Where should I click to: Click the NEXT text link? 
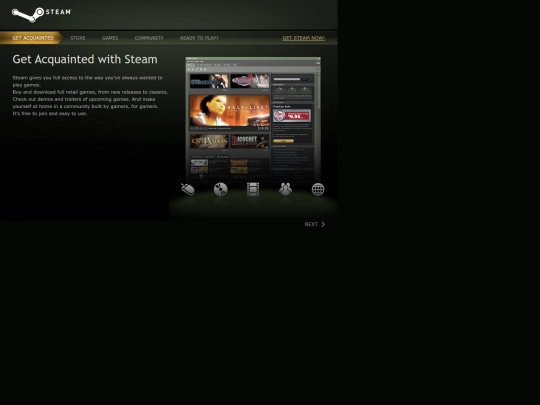tap(311, 224)
